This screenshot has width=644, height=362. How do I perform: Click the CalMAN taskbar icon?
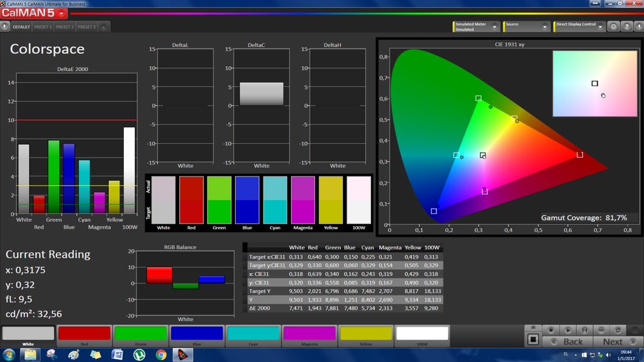[183, 354]
